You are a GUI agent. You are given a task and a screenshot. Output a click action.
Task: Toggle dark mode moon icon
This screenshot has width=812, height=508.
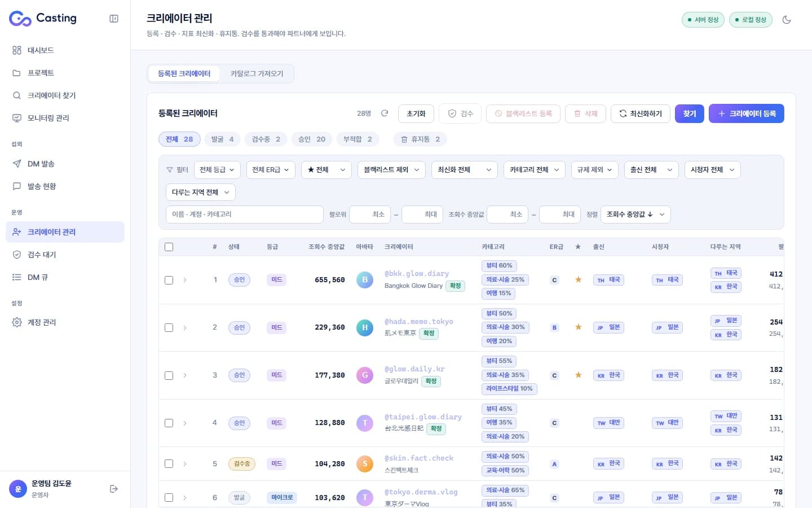click(787, 20)
